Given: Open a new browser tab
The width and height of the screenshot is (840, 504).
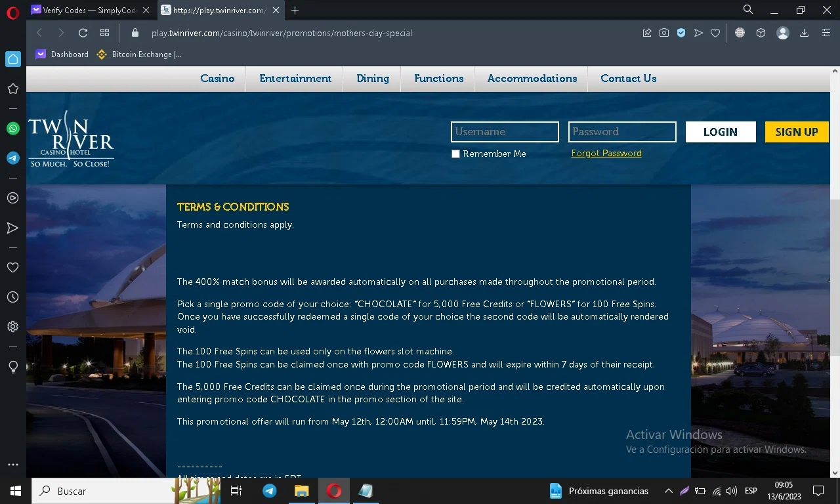Looking at the screenshot, I should (x=295, y=10).
